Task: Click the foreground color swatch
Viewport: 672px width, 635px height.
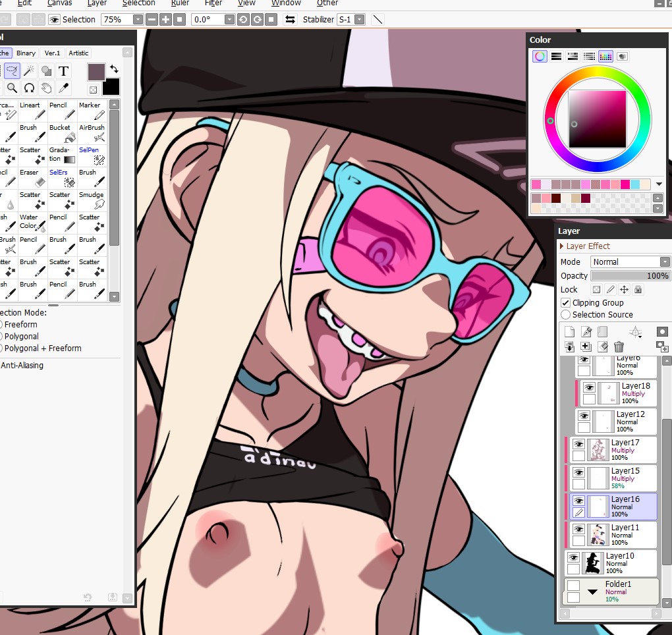Action: coord(96,72)
